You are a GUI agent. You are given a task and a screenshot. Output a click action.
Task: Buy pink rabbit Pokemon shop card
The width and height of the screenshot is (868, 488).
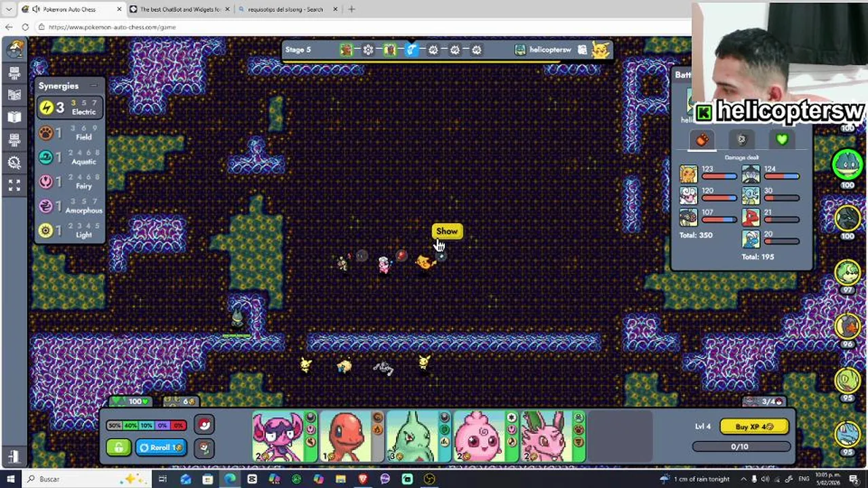553,436
